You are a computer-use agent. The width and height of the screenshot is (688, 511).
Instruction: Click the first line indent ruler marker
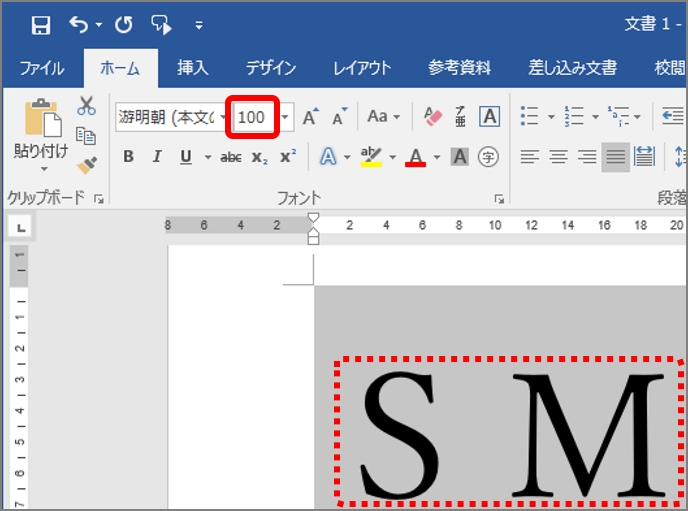[313, 218]
